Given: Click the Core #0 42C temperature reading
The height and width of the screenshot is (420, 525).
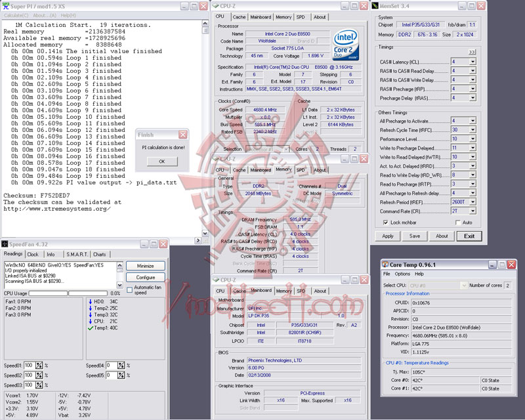Looking at the screenshot, I should 445,381.
